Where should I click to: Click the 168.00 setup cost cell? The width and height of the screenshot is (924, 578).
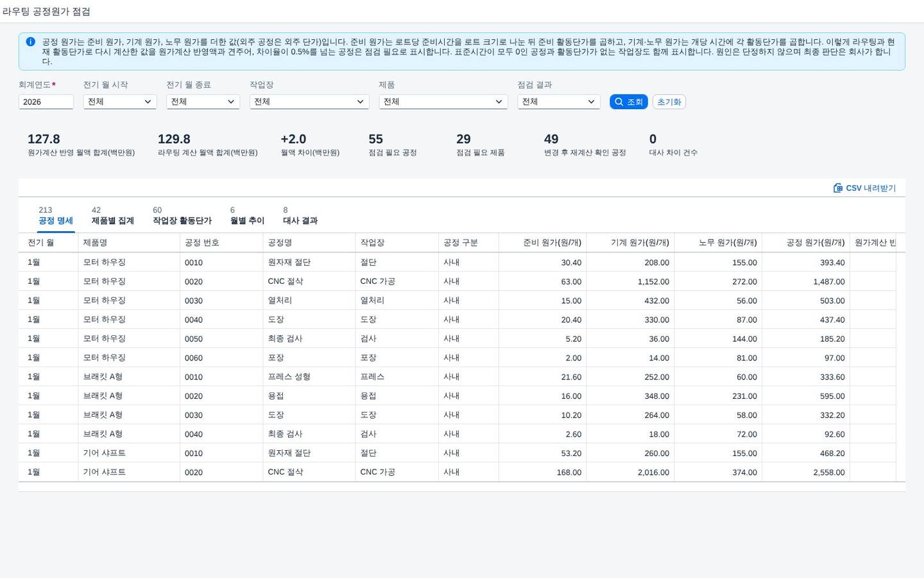point(542,472)
